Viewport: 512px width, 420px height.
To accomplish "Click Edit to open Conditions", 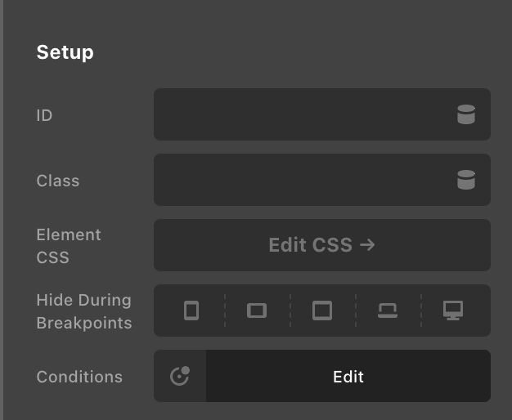I will click(348, 376).
